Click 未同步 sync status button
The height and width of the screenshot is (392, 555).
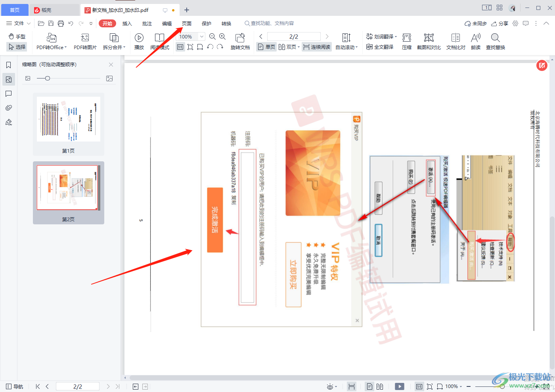476,23
